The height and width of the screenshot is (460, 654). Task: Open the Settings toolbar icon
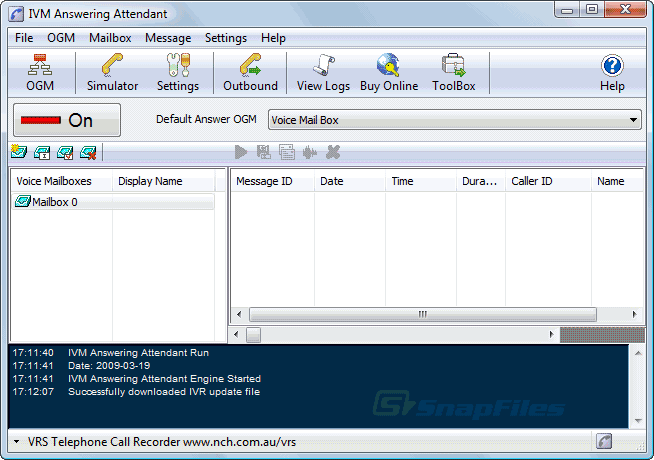coord(178,73)
